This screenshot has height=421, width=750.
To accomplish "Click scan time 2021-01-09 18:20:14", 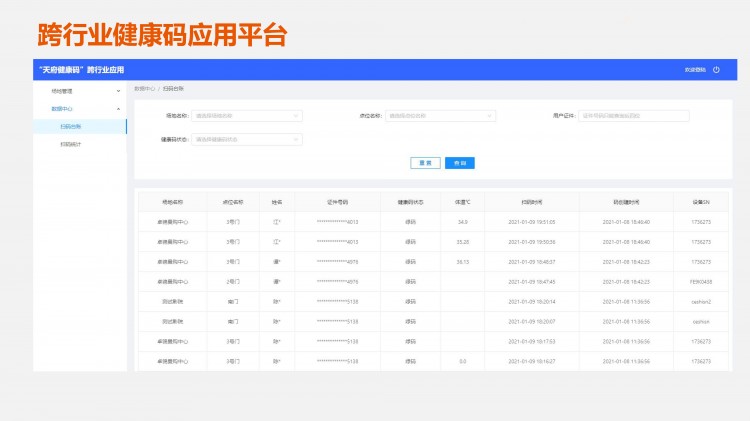I will click(532, 302).
